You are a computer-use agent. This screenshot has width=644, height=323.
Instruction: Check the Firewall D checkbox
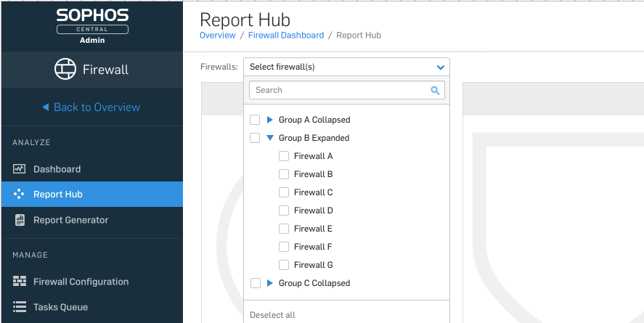point(284,210)
